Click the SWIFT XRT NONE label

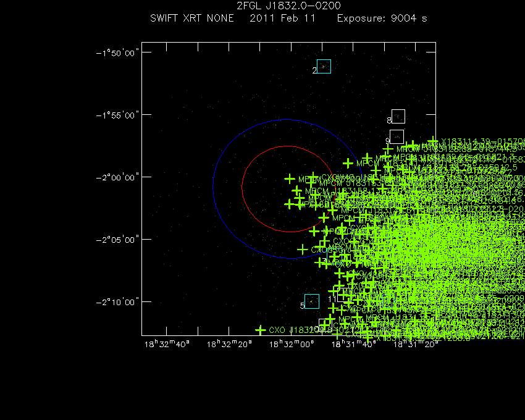pos(192,18)
